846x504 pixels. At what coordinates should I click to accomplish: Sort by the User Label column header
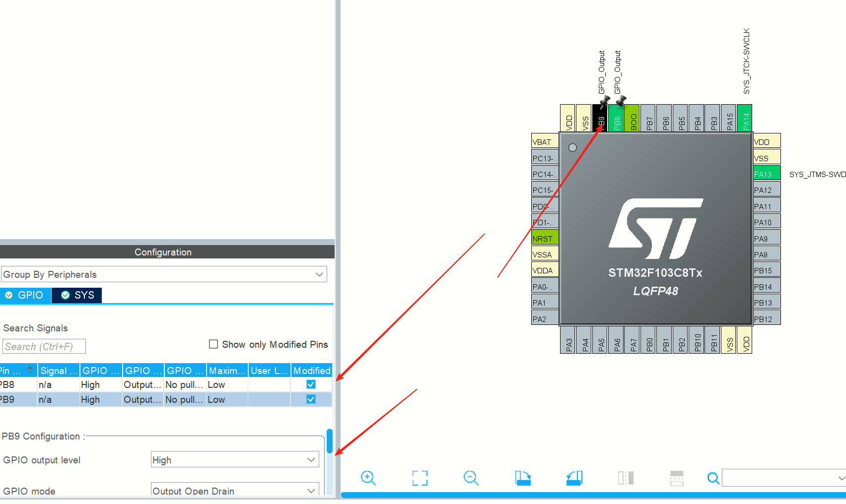pyautogui.click(x=269, y=371)
